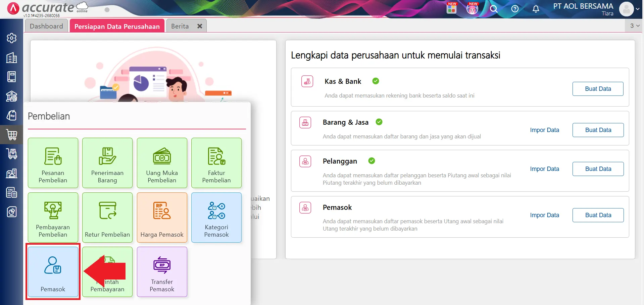The height and width of the screenshot is (305, 644).
Task: Expand the open tabs count dropdown
Action: pyautogui.click(x=634, y=26)
